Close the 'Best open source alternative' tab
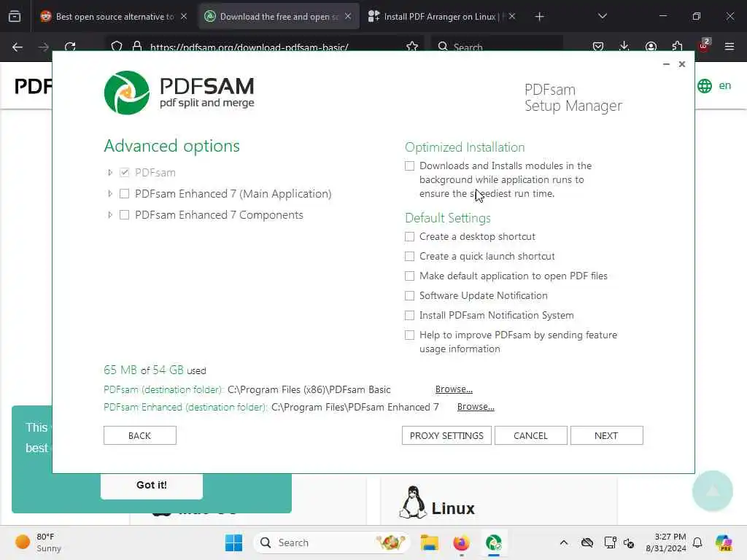Screen dimensions: 747x560 (183, 16)
